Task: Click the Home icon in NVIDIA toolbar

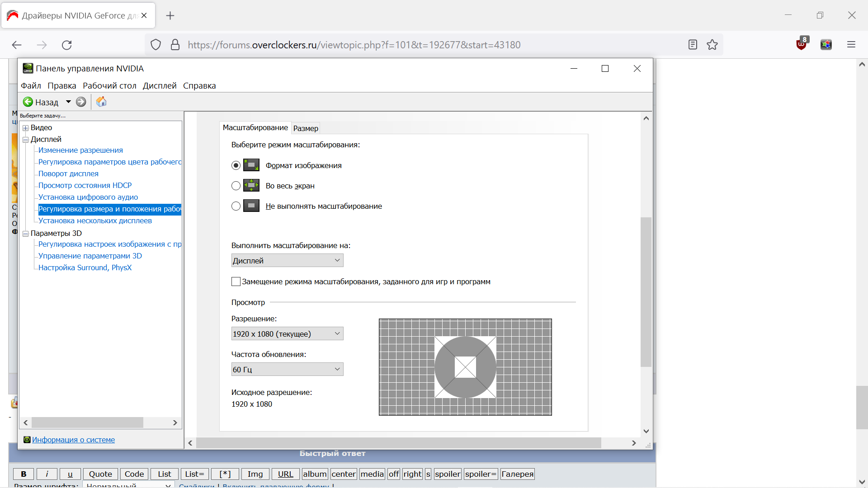Action: [101, 102]
